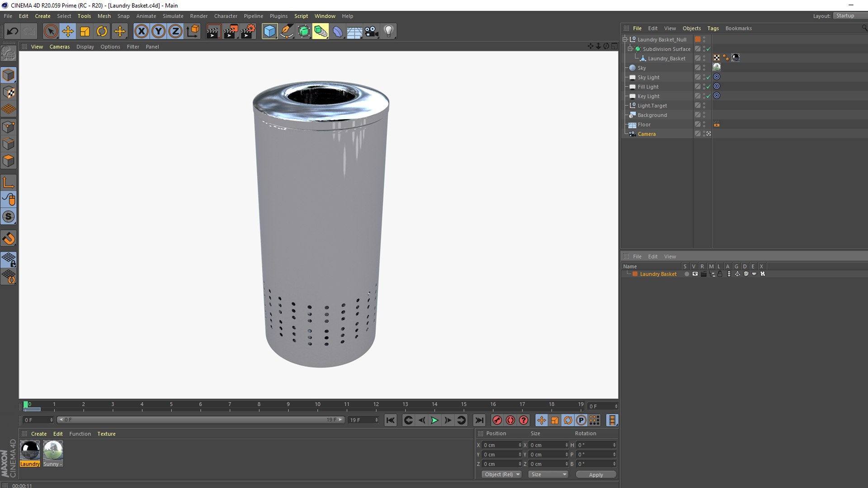Screen dimensions: 868x488
Task: Activate the Rotate tool
Action: coord(102,31)
